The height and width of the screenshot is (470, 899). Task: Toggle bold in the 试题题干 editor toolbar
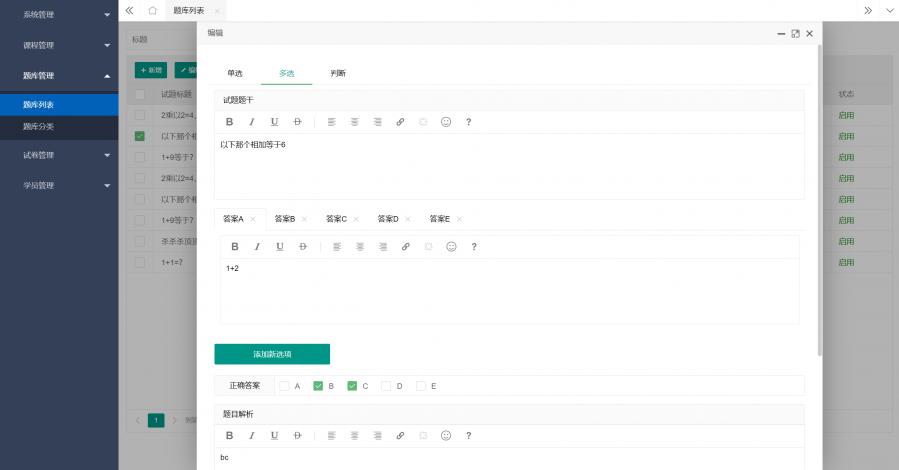[x=229, y=122]
